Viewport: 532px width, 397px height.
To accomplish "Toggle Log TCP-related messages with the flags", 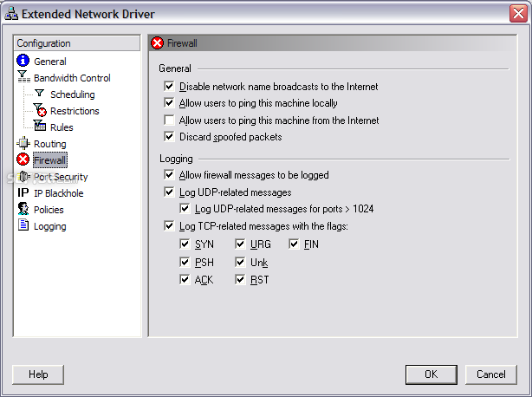I will [169, 225].
